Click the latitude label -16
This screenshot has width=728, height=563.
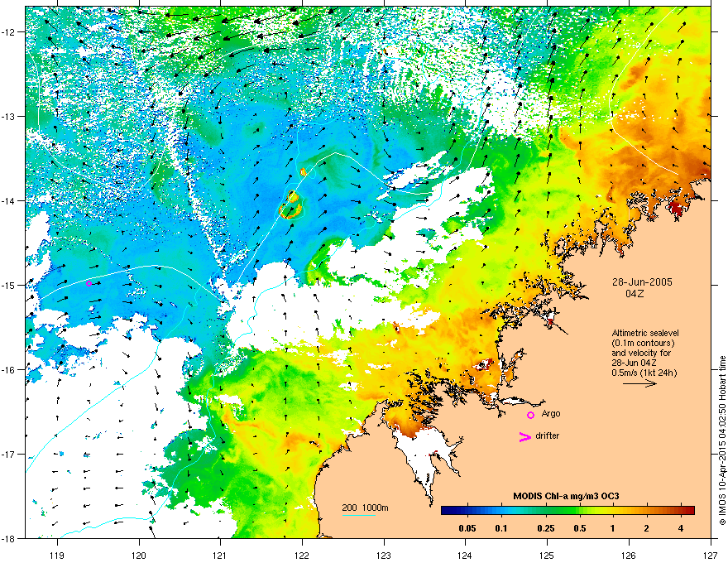(x=9, y=370)
